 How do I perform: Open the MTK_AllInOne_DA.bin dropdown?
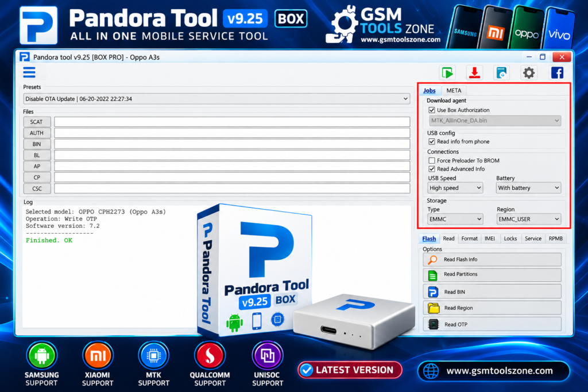tap(495, 121)
